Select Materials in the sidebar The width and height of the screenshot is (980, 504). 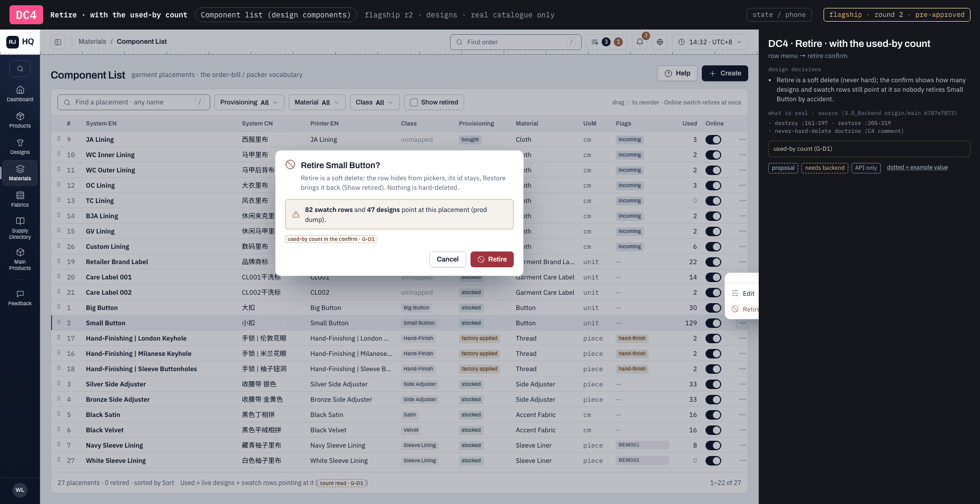(x=20, y=173)
